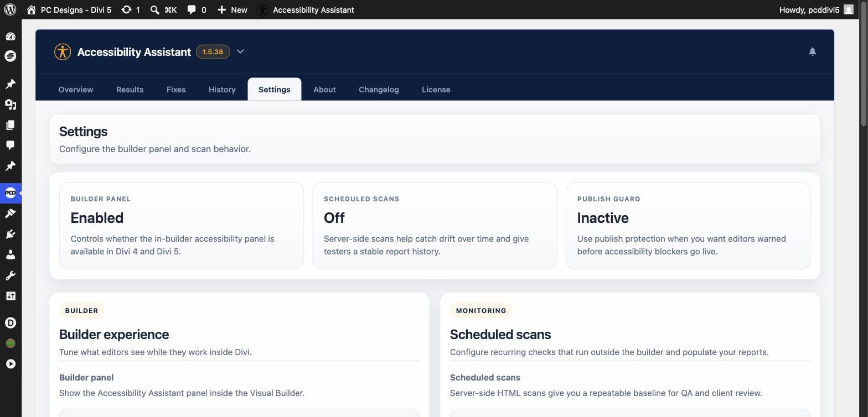Open the comments bubble showing 0
The height and width of the screenshot is (417, 868).
[x=197, y=9]
